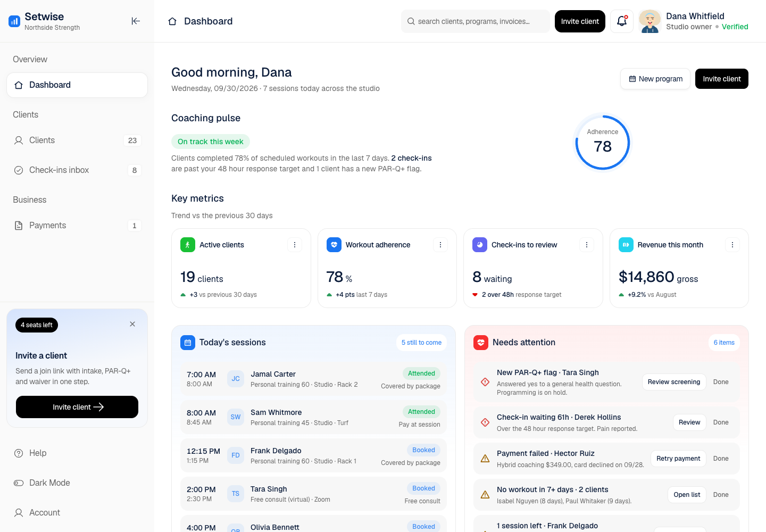Viewport: 766px width, 532px height.
Task: Click the TS avatar for Tara Singh
Action: tap(236, 494)
